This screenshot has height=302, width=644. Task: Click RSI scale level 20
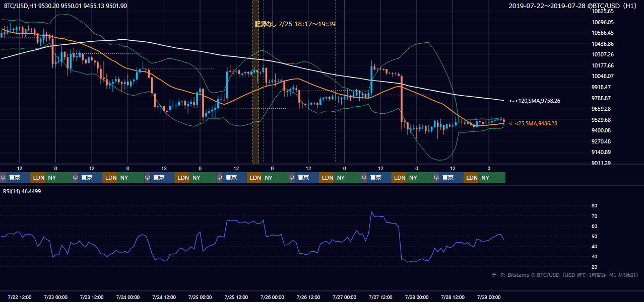coord(594,267)
